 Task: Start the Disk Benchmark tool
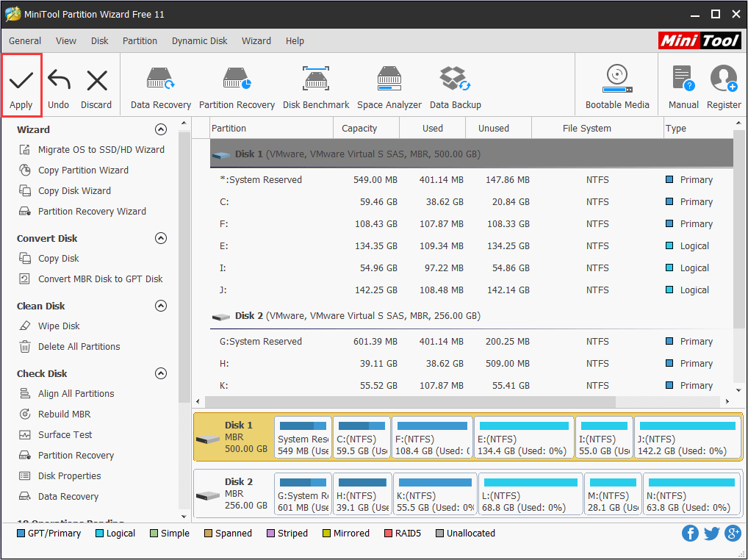[316, 88]
